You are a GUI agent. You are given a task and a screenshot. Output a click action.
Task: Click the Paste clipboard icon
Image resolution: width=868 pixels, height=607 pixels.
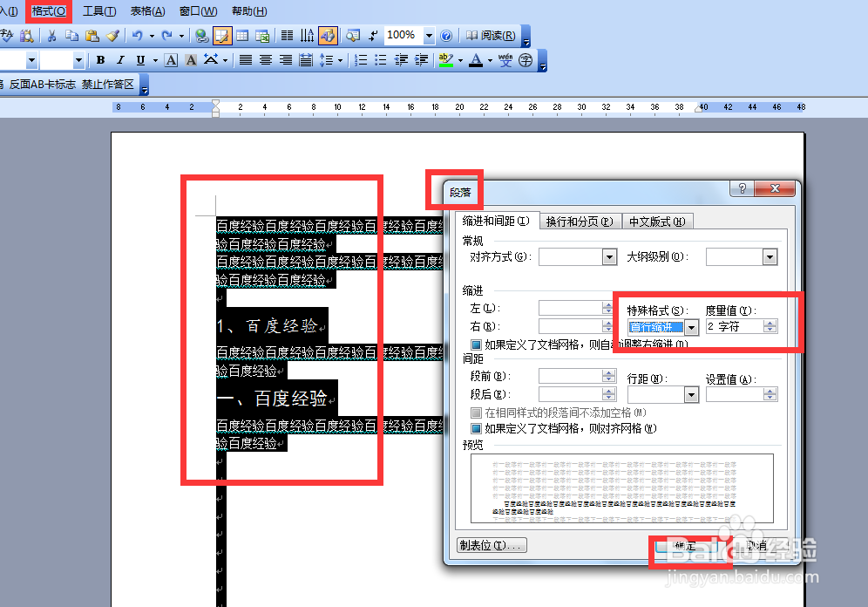click(x=92, y=36)
